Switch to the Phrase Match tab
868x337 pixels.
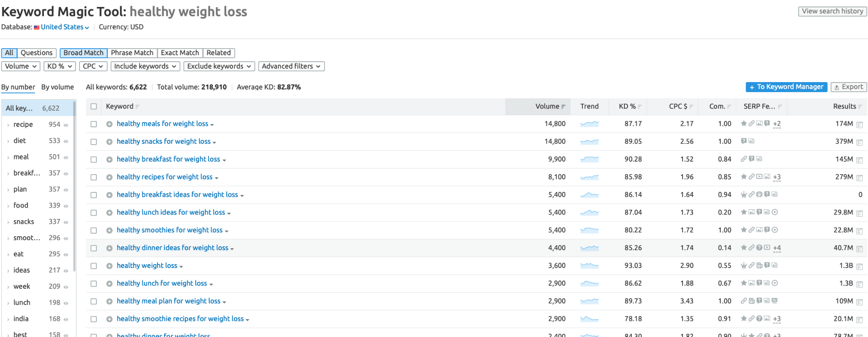tap(132, 53)
